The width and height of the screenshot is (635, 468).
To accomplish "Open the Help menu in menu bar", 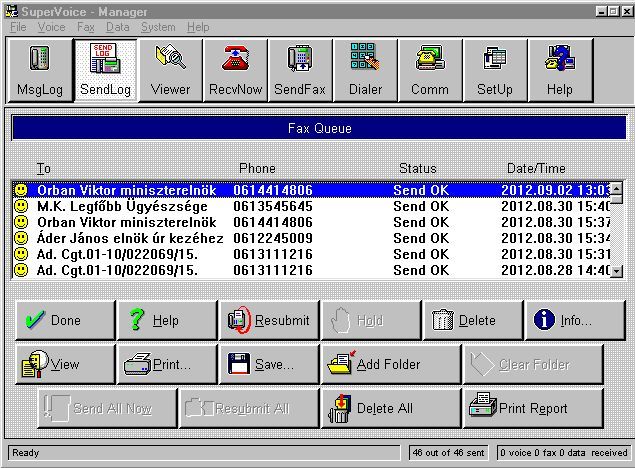I will point(198,27).
